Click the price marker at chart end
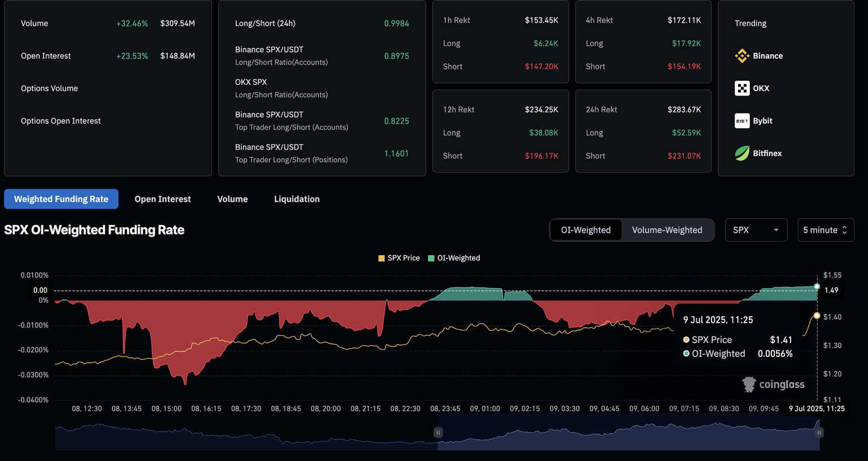Screen dimensions: 868x461 [817, 315]
